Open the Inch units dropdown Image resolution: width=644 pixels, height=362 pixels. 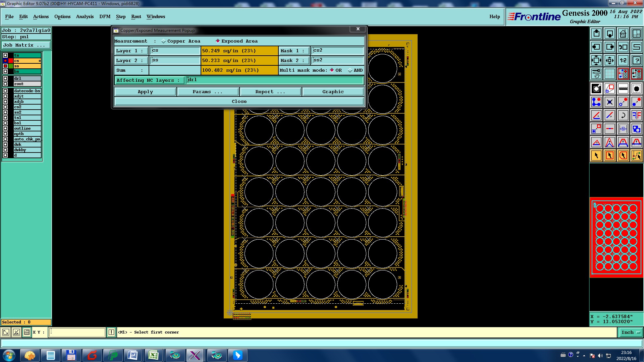(x=631, y=332)
